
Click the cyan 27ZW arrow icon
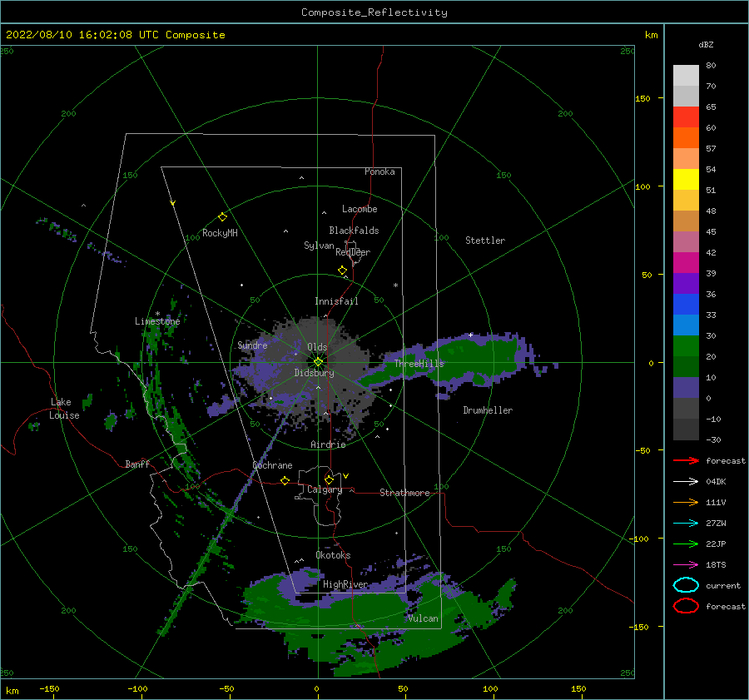coord(686,524)
